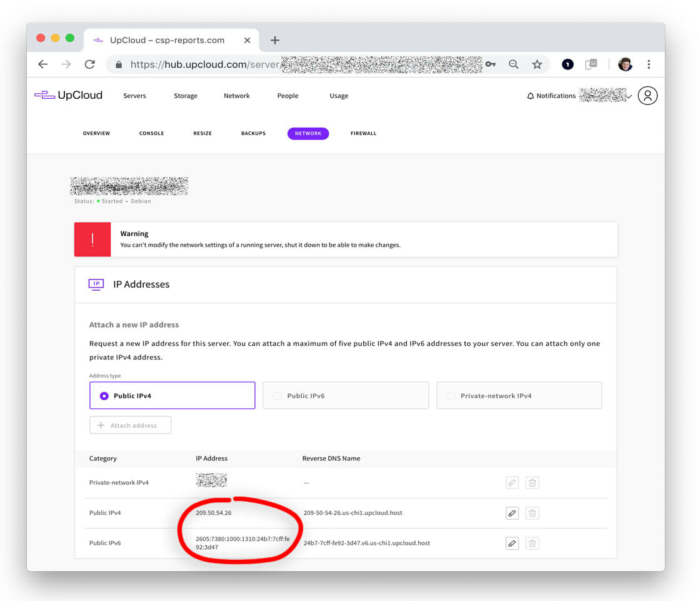Open the account user avatar icon
This screenshot has height=601, width=700.
pyautogui.click(x=647, y=96)
